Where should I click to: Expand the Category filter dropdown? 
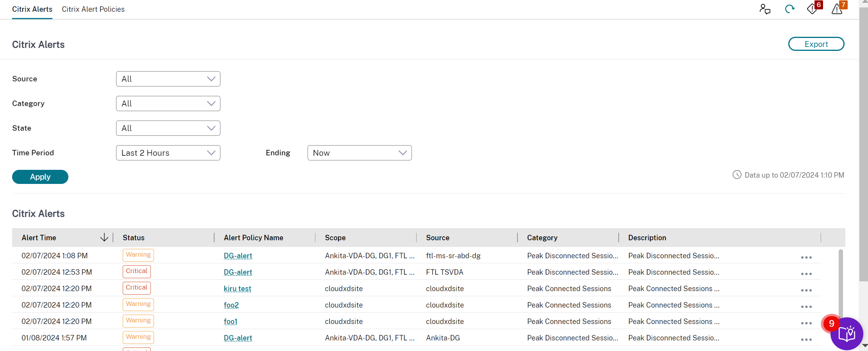pos(168,104)
